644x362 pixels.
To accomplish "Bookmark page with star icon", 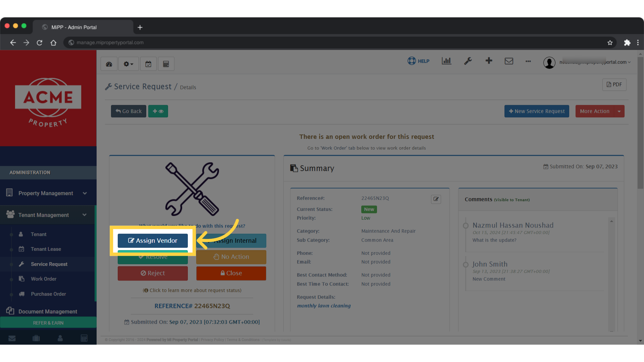I will click(610, 43).
